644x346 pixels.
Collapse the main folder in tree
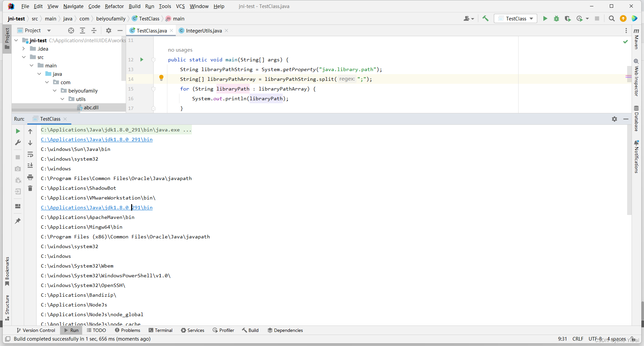(x=31, y=65)
